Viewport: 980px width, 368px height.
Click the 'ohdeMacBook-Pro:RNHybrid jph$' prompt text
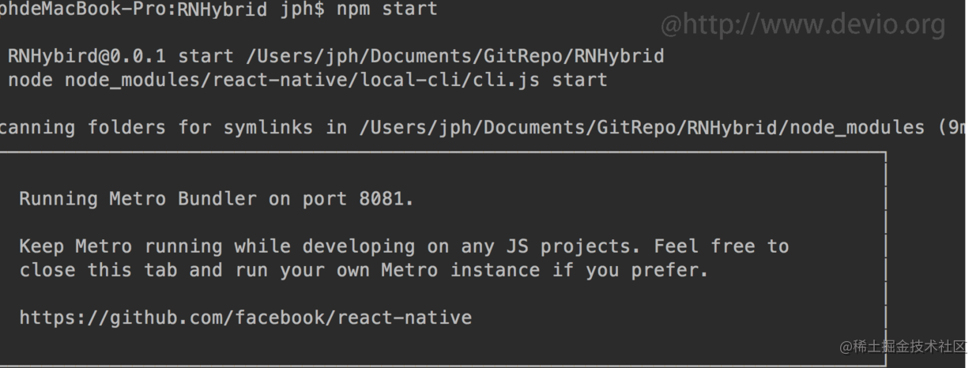(162, 10)
